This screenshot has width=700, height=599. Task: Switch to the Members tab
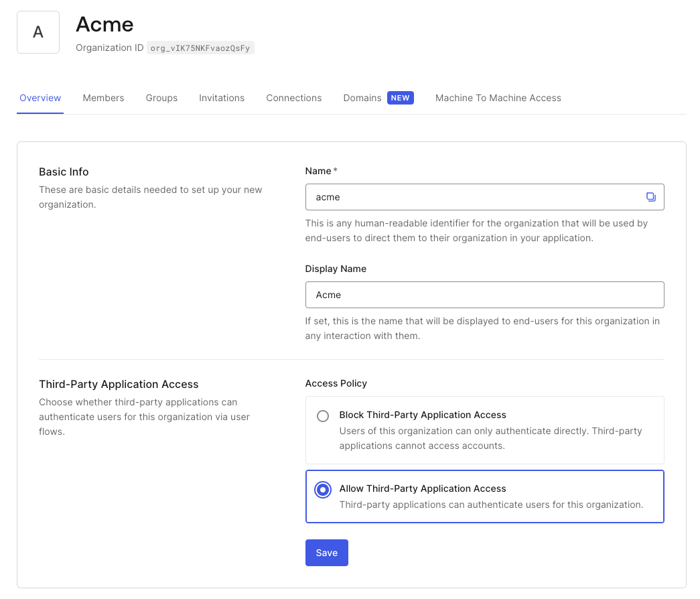pyautogui.click(x=104, y=98)
